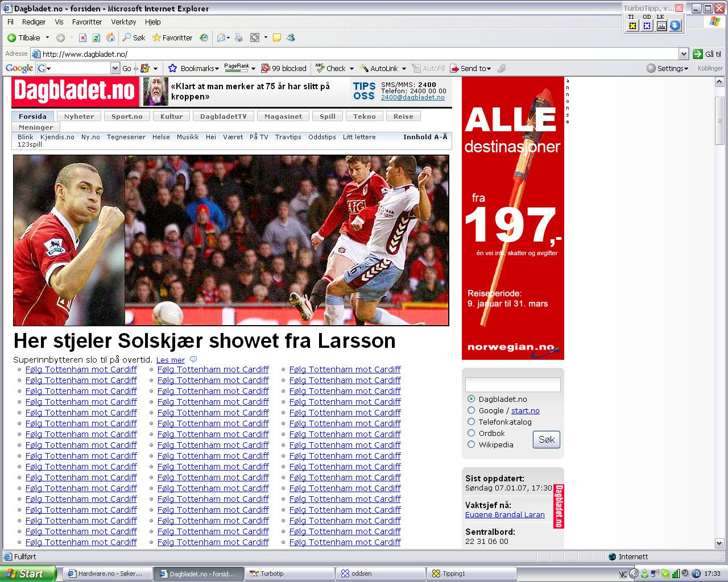The height and width of the screenshot is (582, 728).
Task: Click the Check spelling button
Action: [x=331, y=68]
